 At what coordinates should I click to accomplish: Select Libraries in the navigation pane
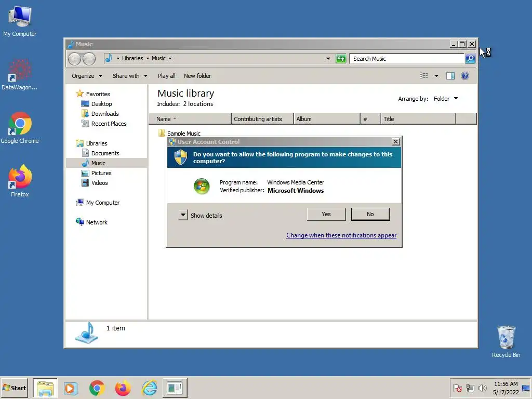(92, 143)
